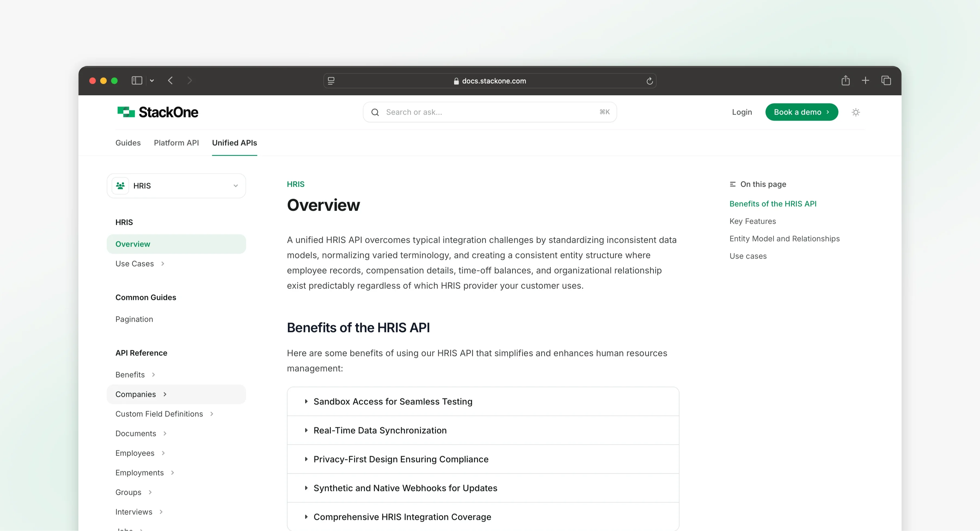Image resolution: width=980 pixels, height=531 pixels.
Task: Open the Login page
Action: click(742, 112)
